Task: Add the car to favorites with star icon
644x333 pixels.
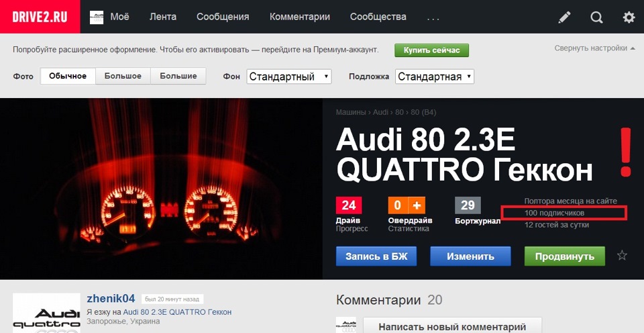Action: (x=622, y=256)
